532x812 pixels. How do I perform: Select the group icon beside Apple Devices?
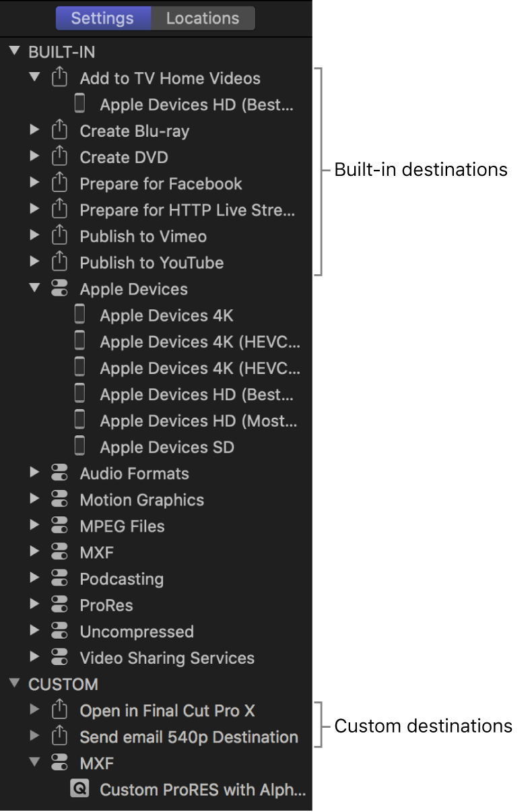point(59,288)
